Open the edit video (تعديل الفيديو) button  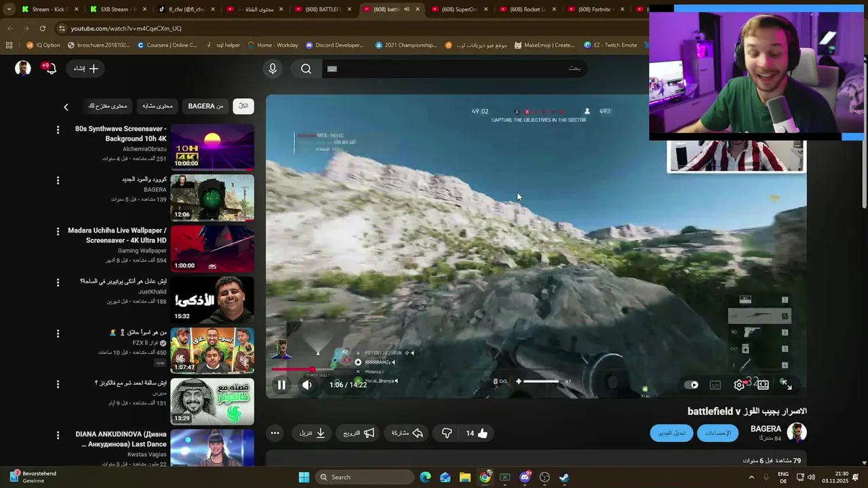click(x=671, y=433)
